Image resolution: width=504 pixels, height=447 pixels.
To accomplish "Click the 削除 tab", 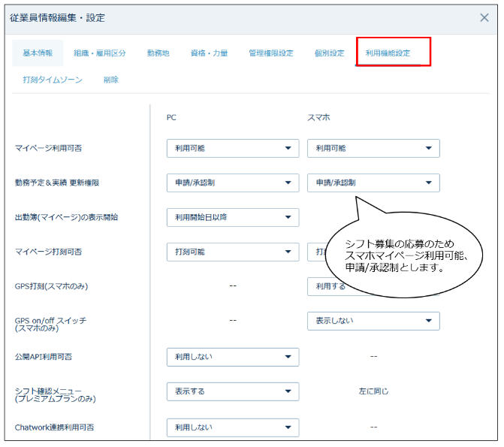I will 111,80.
